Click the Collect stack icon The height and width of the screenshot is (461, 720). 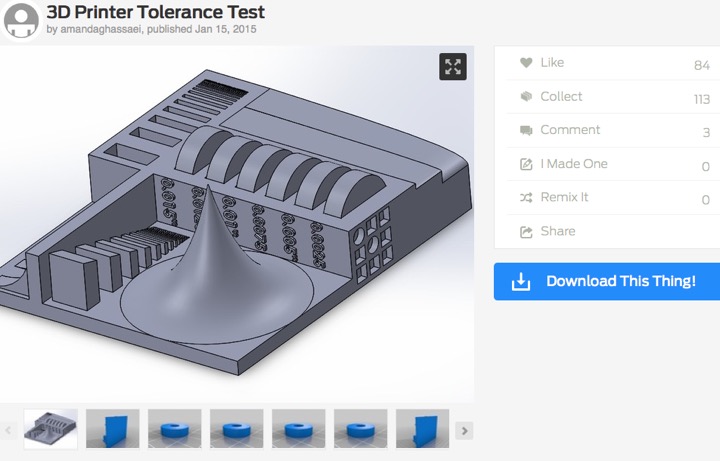click(x=526, y=96)
